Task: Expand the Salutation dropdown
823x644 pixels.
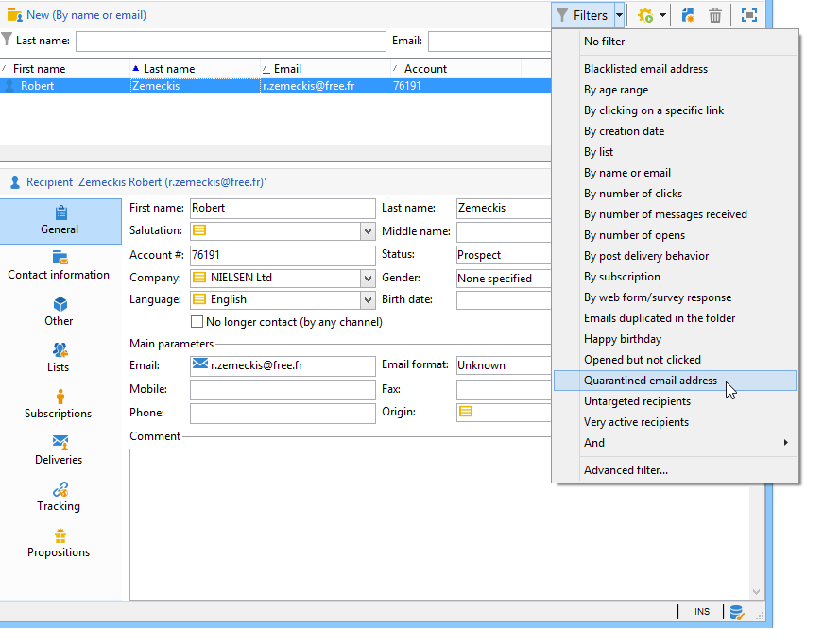Action: click(368, 230)
